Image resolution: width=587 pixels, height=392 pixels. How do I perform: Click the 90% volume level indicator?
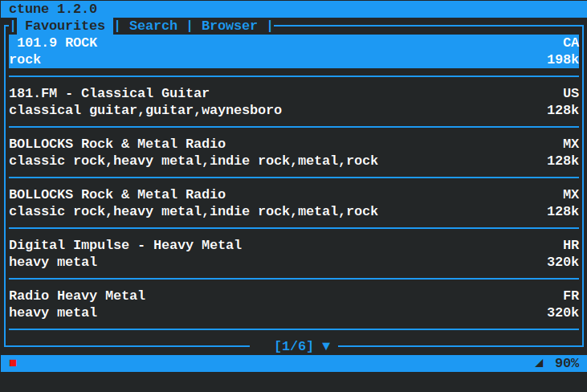point(567,363)
